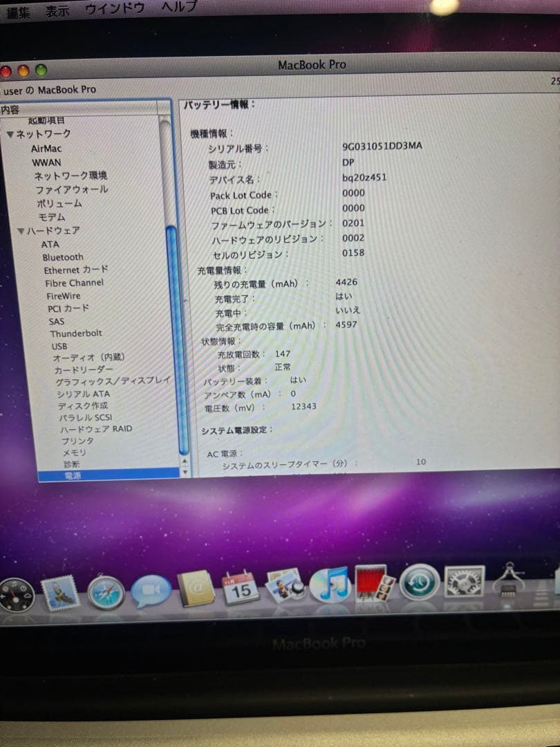The width and height of the screenshot is (560, 747).
Task: Open Address Book in the Dock
Action: pyautogui.click(x=196, y=588)
